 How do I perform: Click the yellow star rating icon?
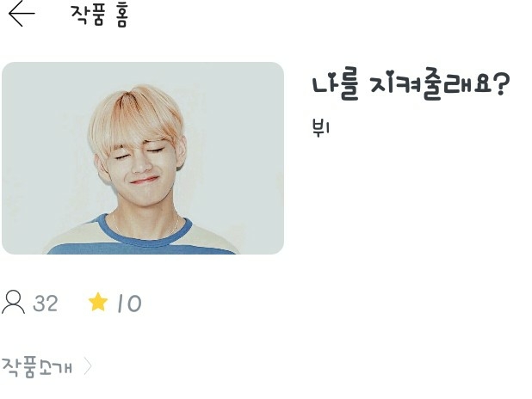coord(98,302)
